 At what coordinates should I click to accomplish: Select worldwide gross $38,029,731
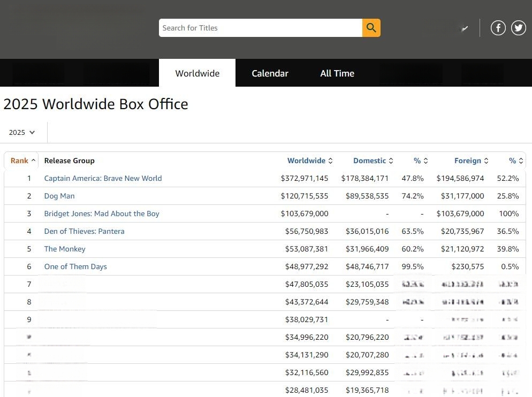coord(307,319)
